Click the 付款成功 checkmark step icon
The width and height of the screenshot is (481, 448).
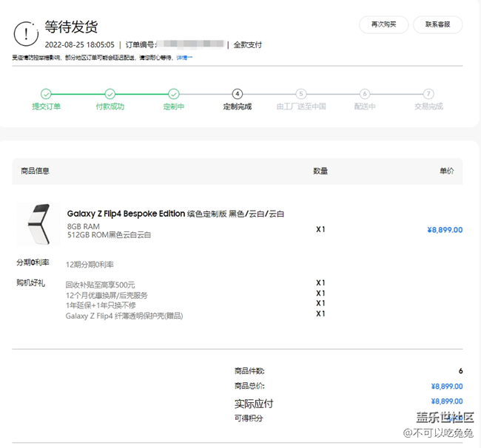click(x=110, y=94)
